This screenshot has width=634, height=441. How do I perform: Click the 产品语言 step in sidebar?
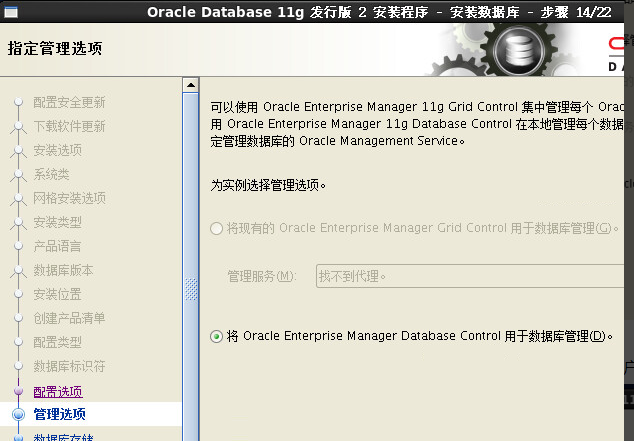tap(57, 246)
